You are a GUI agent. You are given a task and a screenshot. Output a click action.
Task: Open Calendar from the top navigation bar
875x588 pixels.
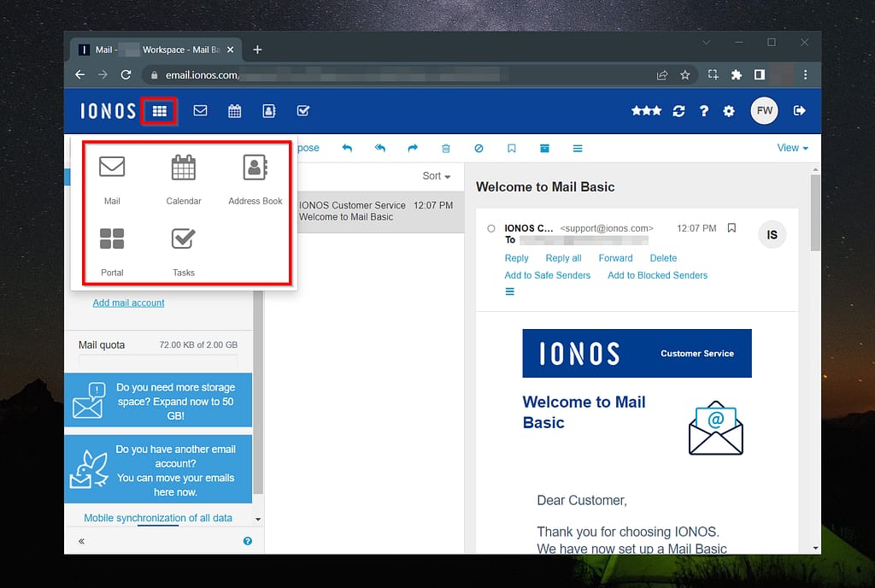click(x=235, y=111)
